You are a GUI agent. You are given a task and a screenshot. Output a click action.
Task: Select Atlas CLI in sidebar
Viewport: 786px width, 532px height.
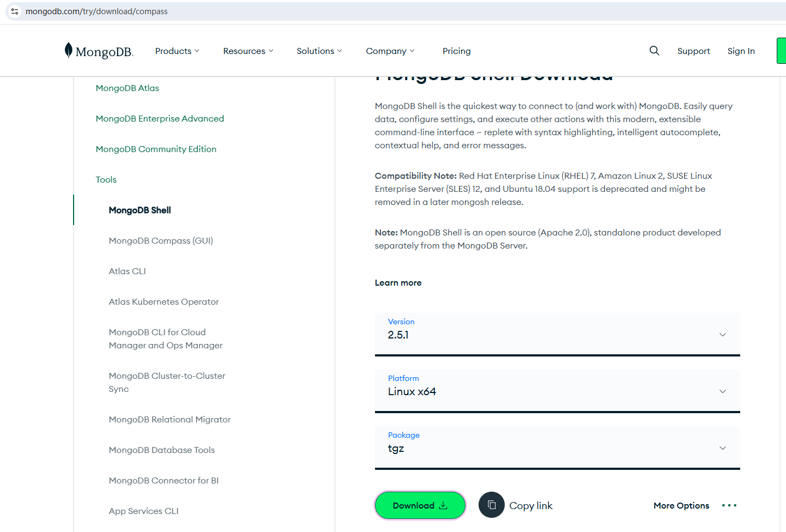click(x=127, y=271)
